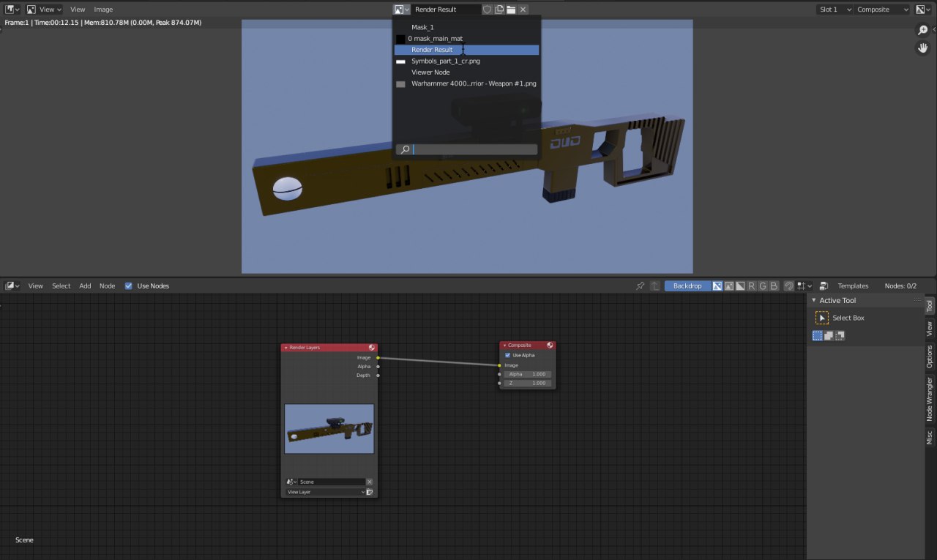Choose Set a new selection mode
Screen dimensions: 937x560
[x=818, y=336]
